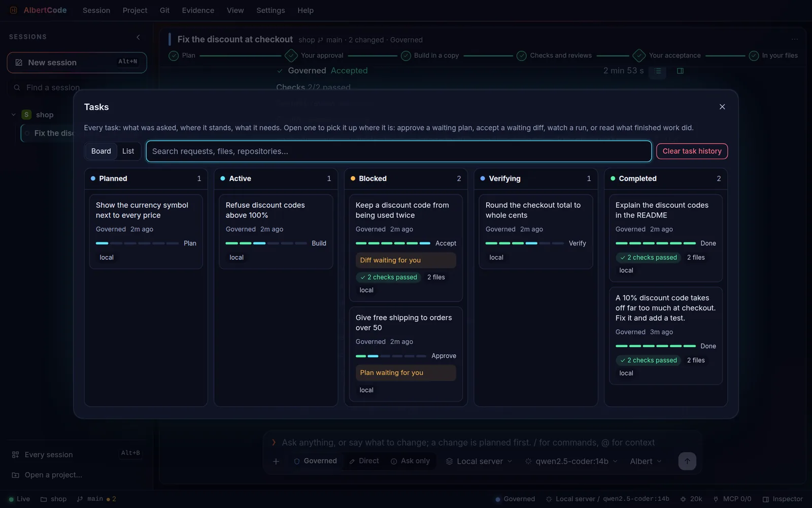Select Ask only mode in the composer
812x508 pixels.
pos(410,461)
